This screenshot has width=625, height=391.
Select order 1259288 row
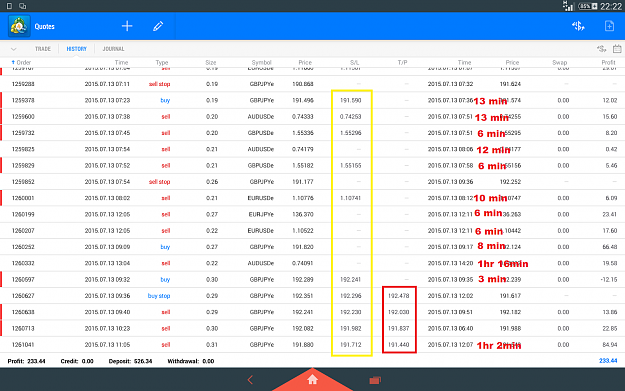click(x=312, y=84)
